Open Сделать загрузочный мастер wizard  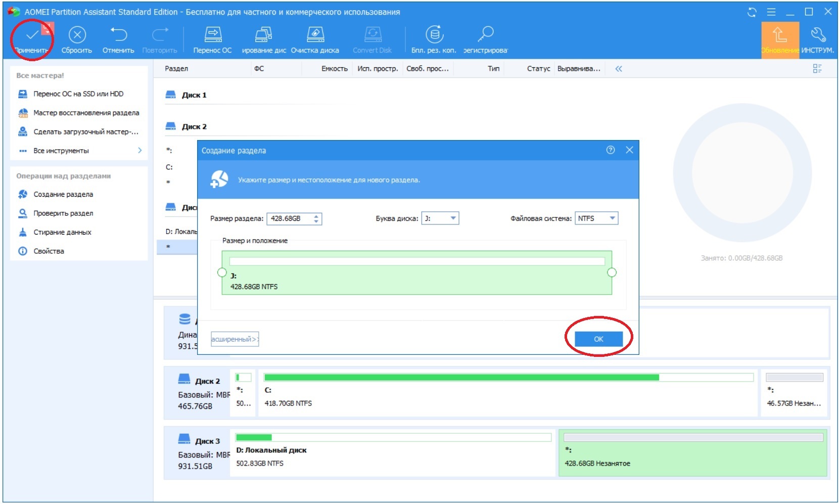coord(78,132)
